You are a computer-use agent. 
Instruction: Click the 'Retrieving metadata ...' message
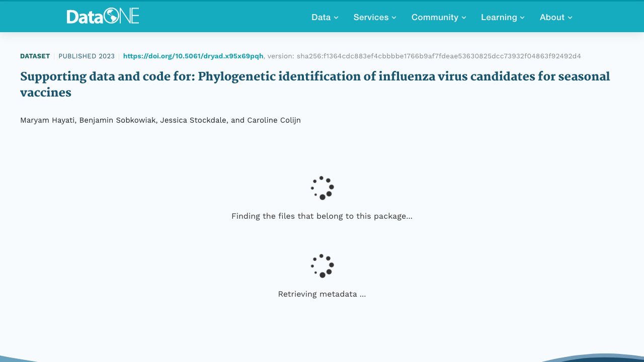[322, 294]
